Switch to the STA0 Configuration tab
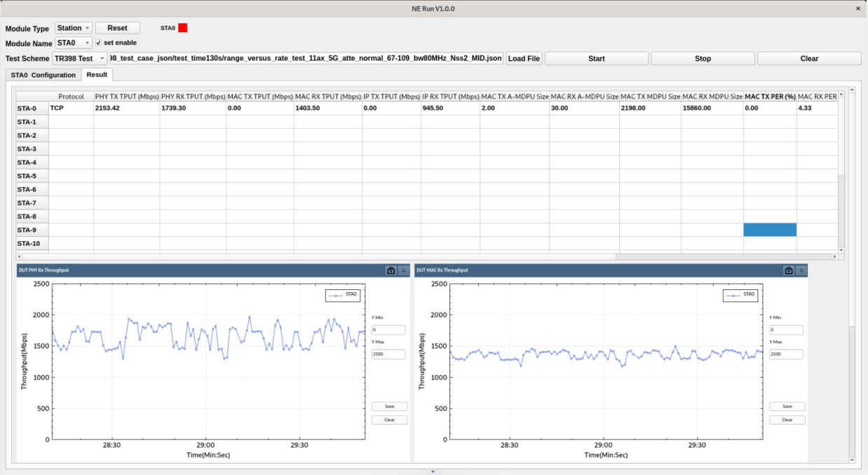 [43, 75]
